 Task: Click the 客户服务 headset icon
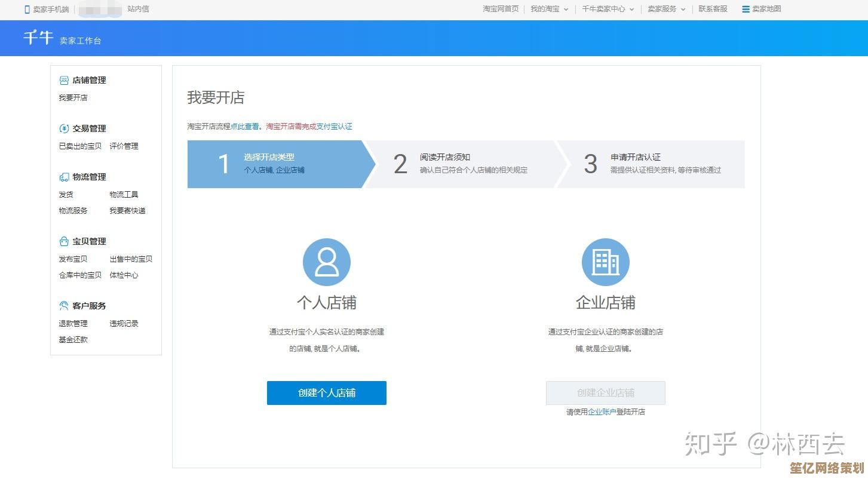coord(64,306)
